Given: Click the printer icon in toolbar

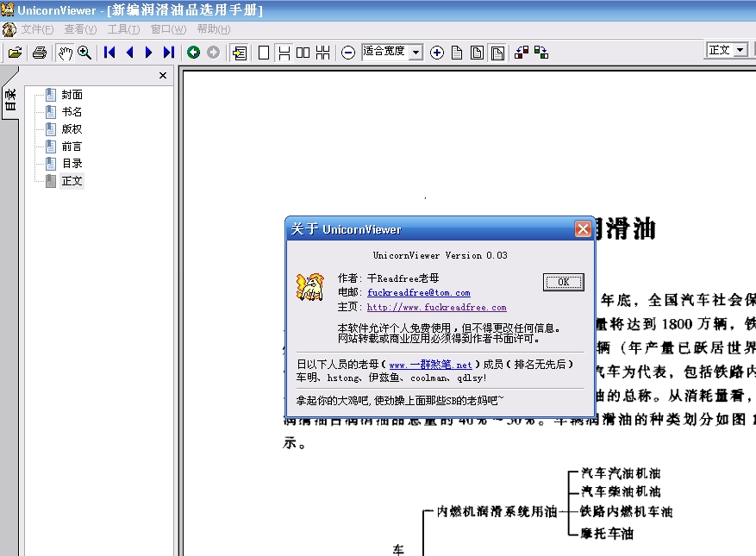Looking at the screenshot, I should tap(40, 52).
